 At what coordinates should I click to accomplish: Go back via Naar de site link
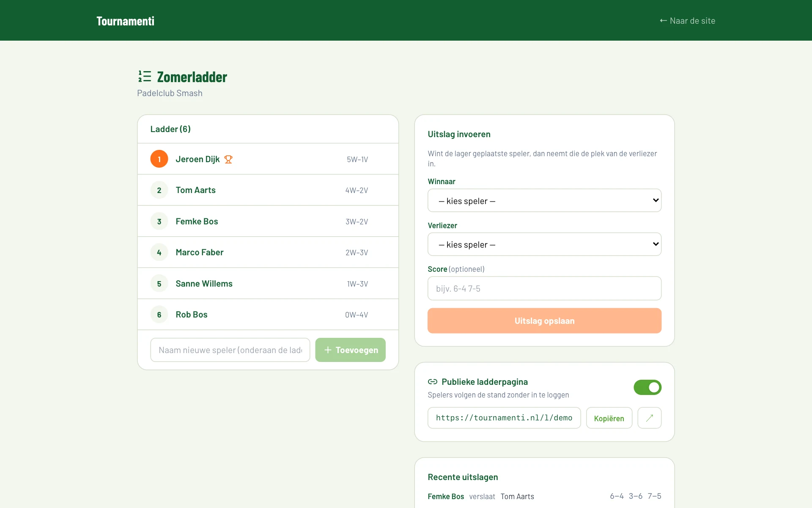pos(687,21)
